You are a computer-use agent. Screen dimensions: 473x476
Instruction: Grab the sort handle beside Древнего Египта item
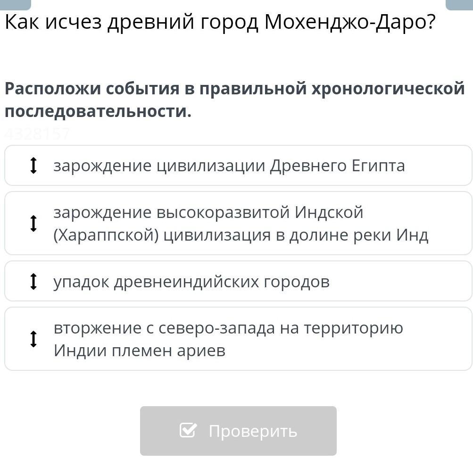[x=33, y=166]
